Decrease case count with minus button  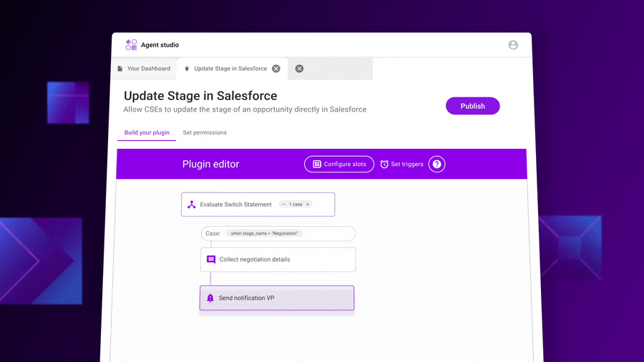tap(283, 205)
